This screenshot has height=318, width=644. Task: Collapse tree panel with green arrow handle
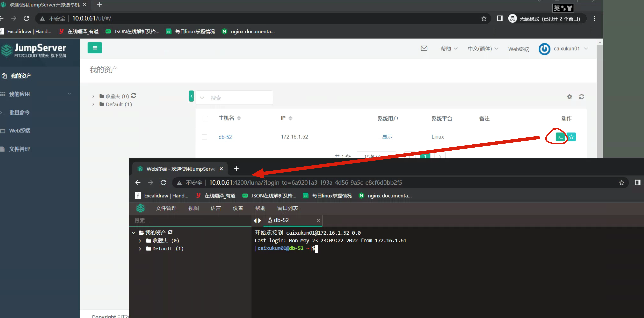point(191,96)
